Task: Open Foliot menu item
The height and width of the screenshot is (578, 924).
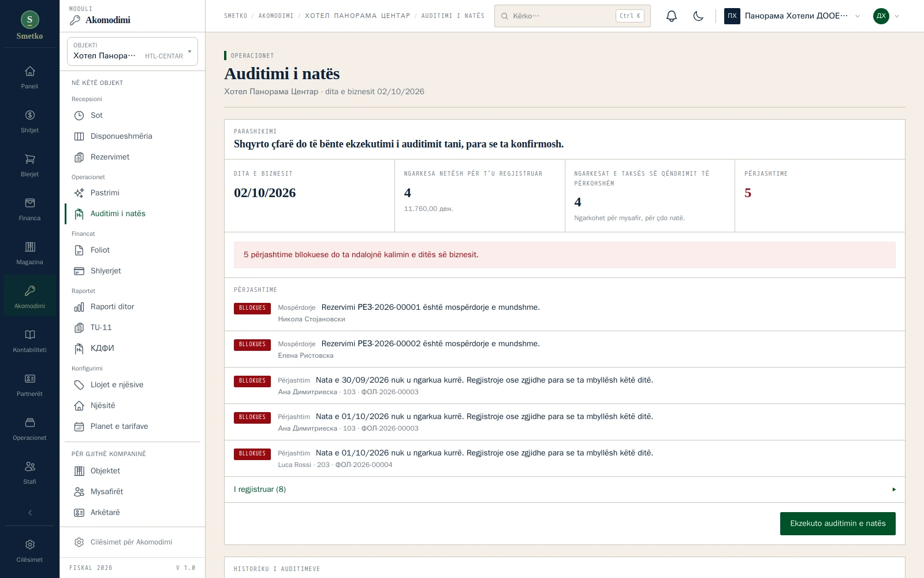Action: pos(132,250)
